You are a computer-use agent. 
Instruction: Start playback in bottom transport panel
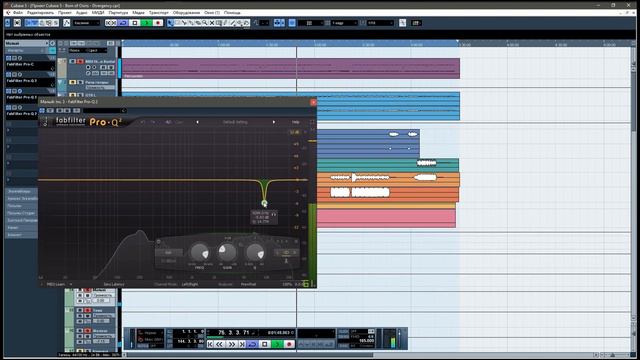(277, 344)
